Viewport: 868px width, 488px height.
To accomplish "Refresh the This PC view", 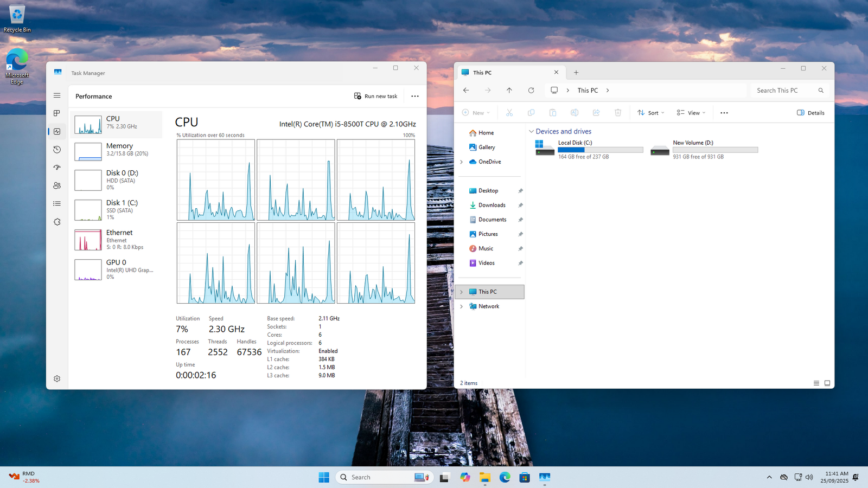I will click(531, 91).
